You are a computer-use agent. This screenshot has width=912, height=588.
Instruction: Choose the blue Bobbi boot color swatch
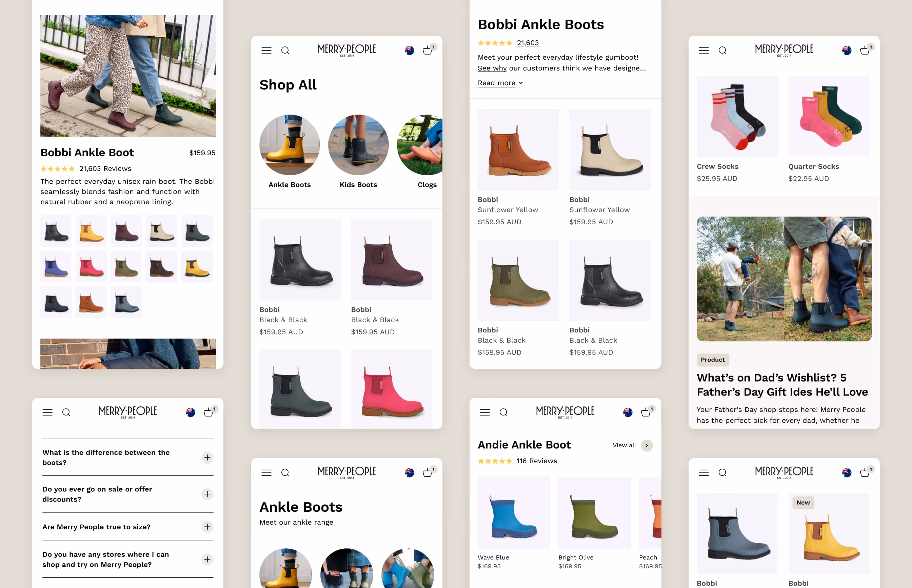[56, 266]
